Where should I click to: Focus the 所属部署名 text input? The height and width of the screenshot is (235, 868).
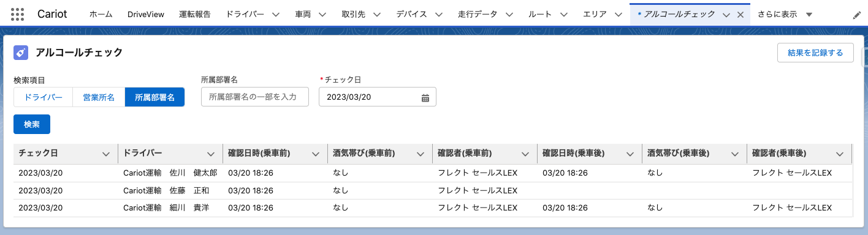(x=255, y=97)
